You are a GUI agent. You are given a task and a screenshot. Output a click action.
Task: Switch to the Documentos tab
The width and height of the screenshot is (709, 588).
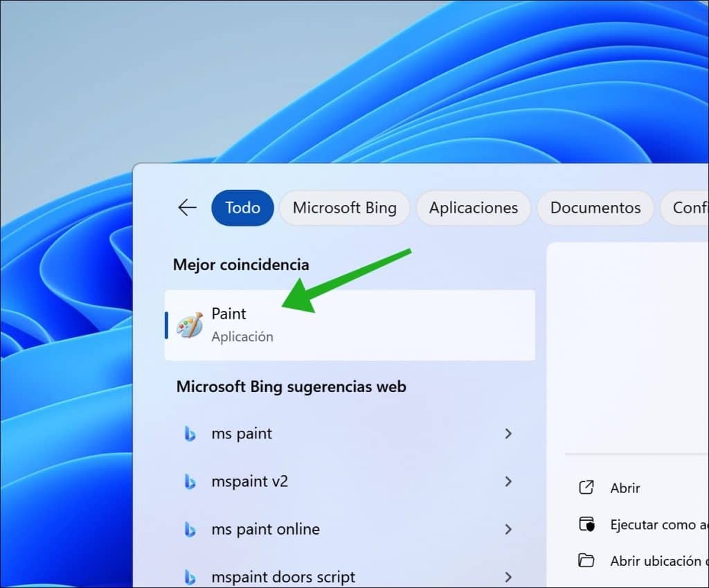pyautogui.click(x=595, y=208)
